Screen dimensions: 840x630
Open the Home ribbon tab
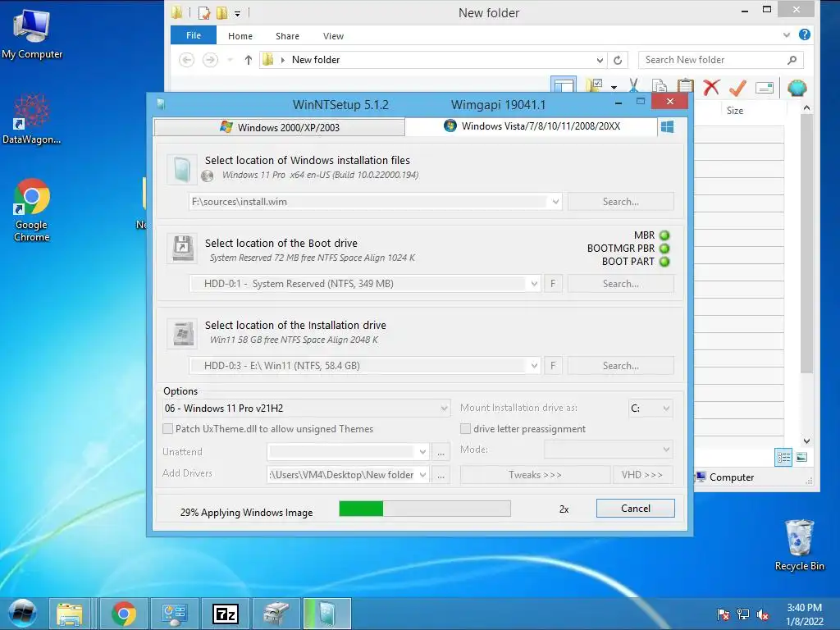[x=240, y=36]
